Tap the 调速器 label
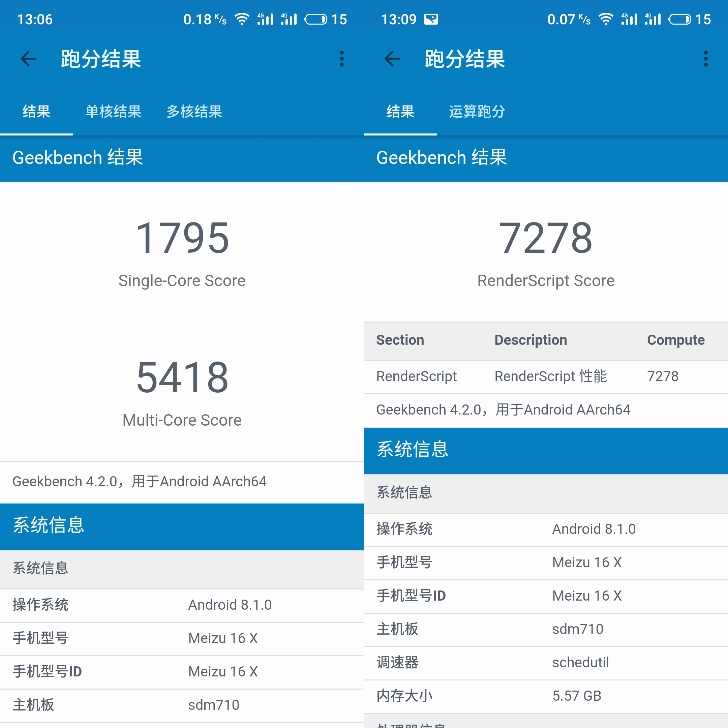 [397, 662]
